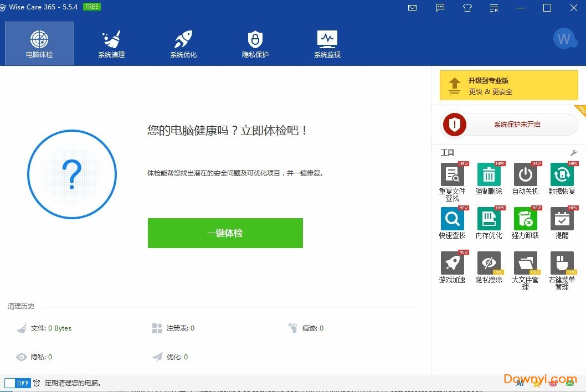
Task: Open the skins (T-shirt) menu in title bar
Action: 467,8
